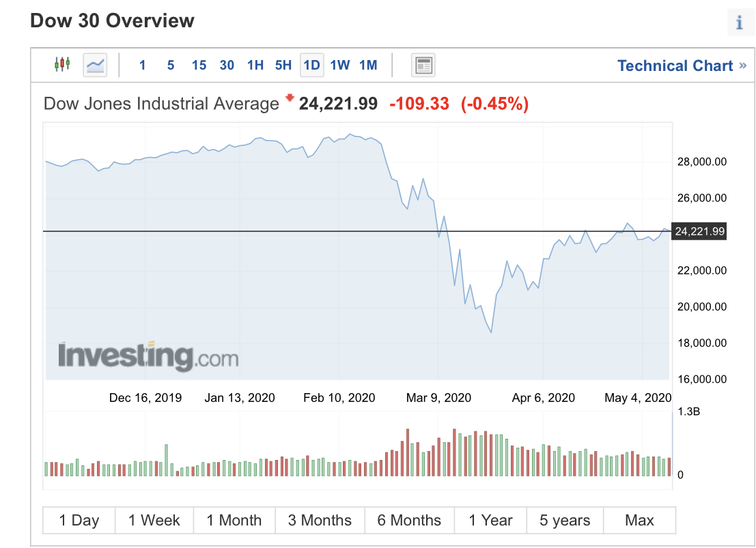756x548 pixels.
Task: Select the 5 minute interval
Action: (171, 66)
